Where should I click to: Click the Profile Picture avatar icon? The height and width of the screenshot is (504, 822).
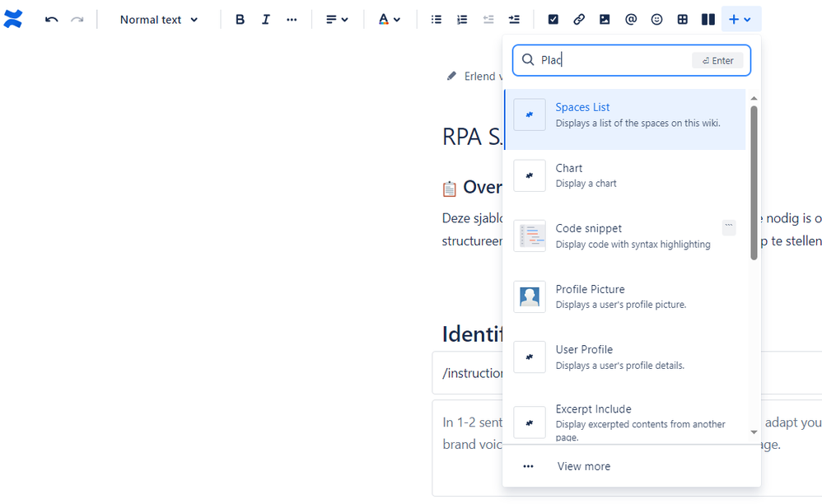(x=530, y=296)
